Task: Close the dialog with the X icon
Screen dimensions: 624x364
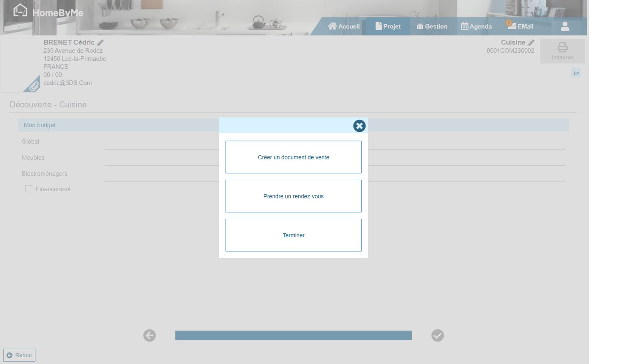Action: point(359,126)
